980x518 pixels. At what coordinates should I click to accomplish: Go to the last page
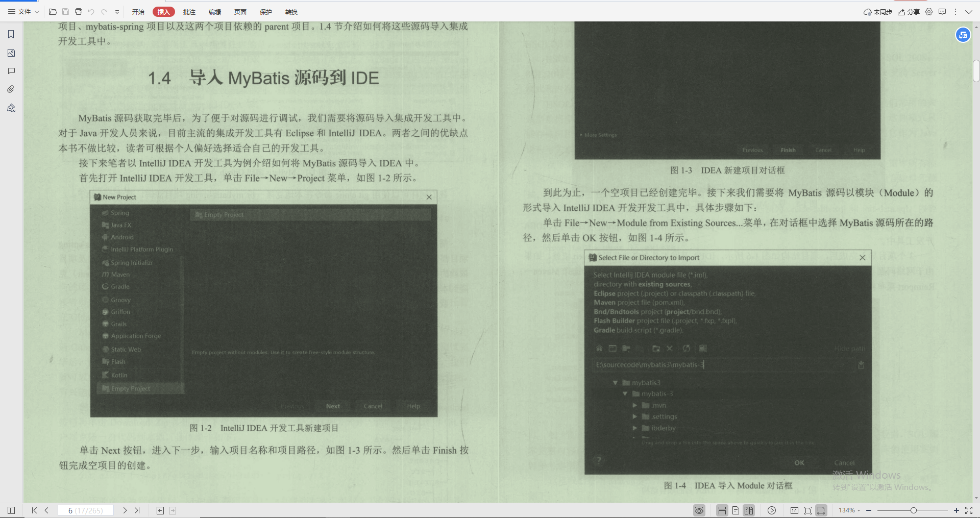pos(137,510)
